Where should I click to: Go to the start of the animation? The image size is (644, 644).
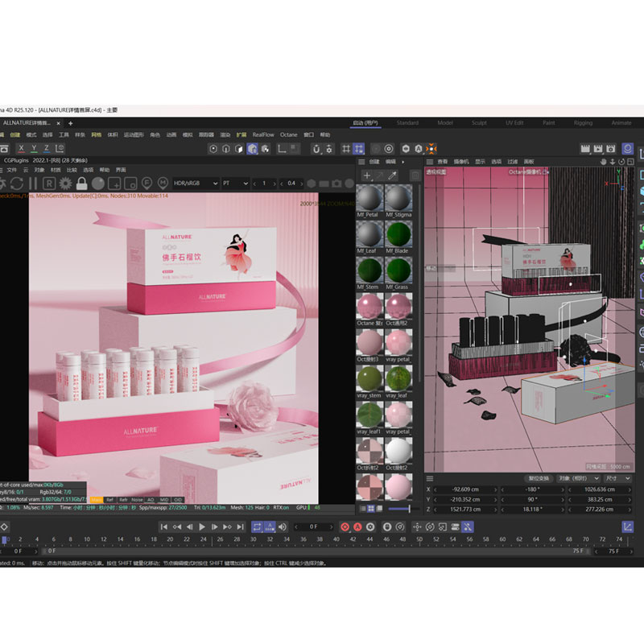[164, 527]
